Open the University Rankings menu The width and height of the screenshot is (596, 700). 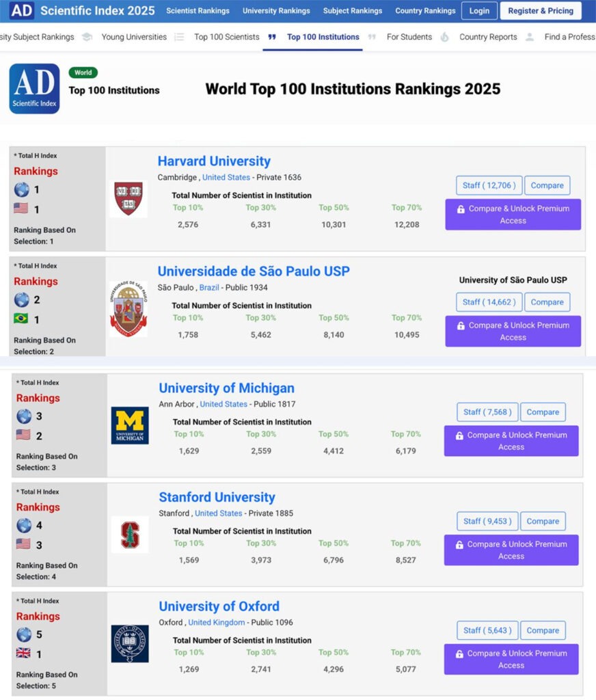coord(276,11)
